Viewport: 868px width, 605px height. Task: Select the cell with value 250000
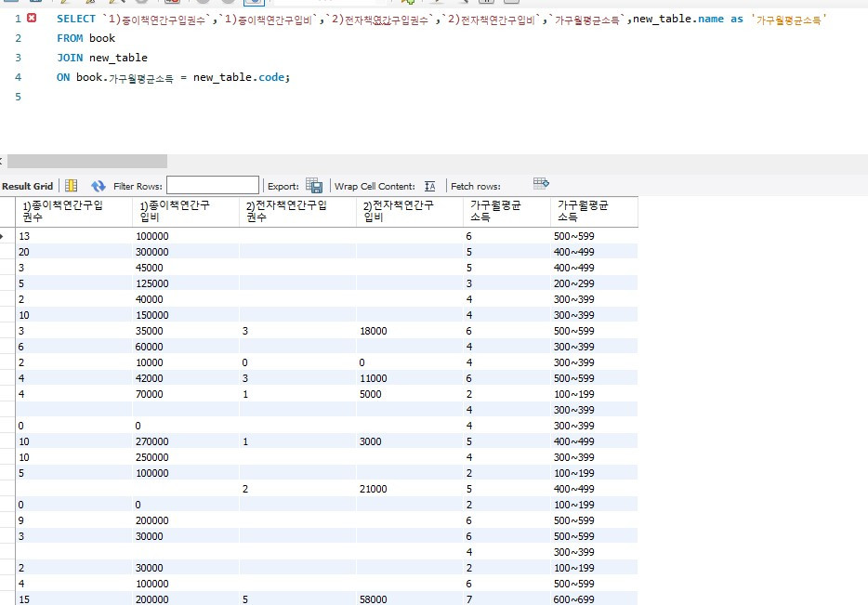tap(186, 457)
